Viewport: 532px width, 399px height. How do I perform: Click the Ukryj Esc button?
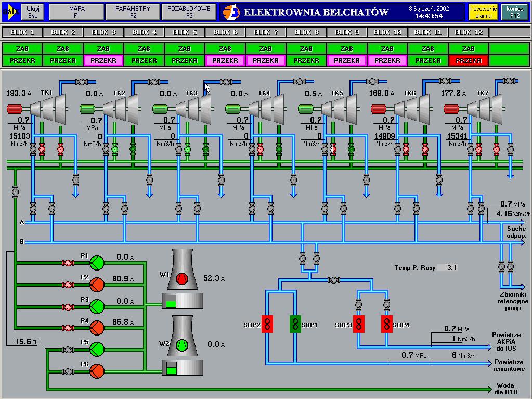click(33, 12)
